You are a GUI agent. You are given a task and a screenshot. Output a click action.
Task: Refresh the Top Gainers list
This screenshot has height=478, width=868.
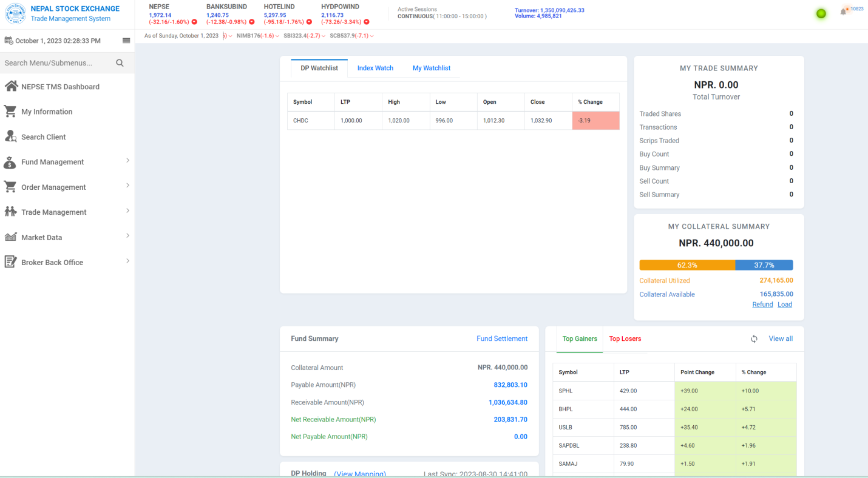point(754,339)
